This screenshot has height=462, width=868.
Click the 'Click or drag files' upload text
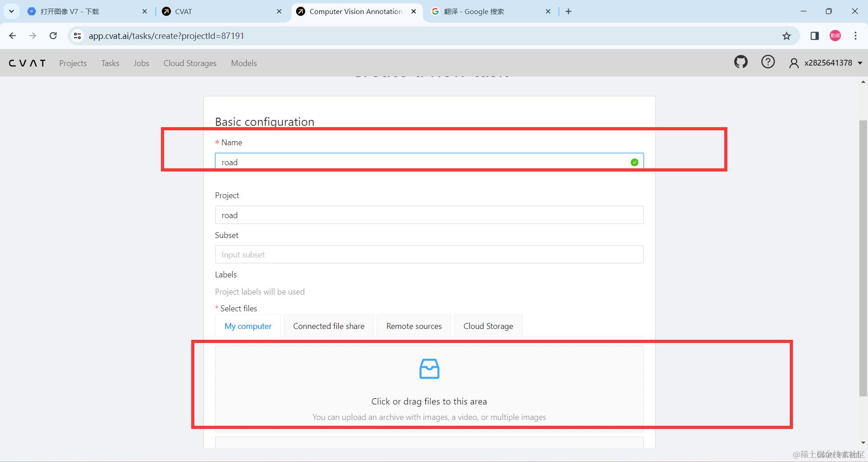tap(429, 401)
